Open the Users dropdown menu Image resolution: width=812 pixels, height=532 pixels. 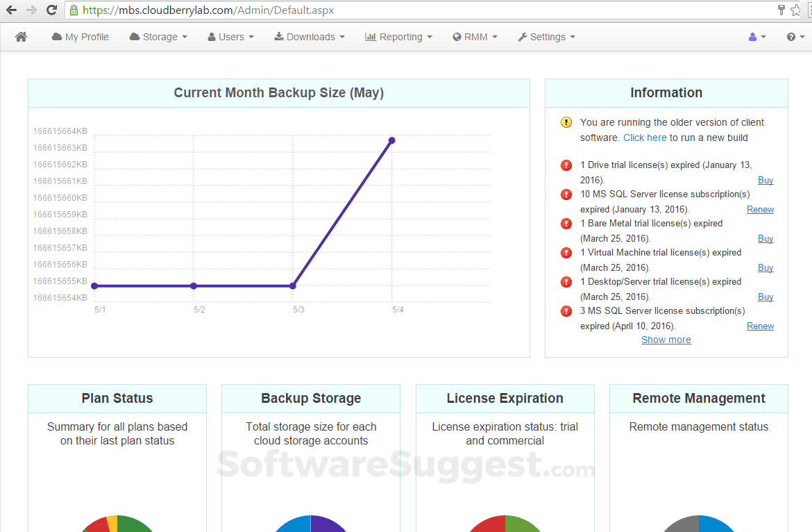click(230, 36)
